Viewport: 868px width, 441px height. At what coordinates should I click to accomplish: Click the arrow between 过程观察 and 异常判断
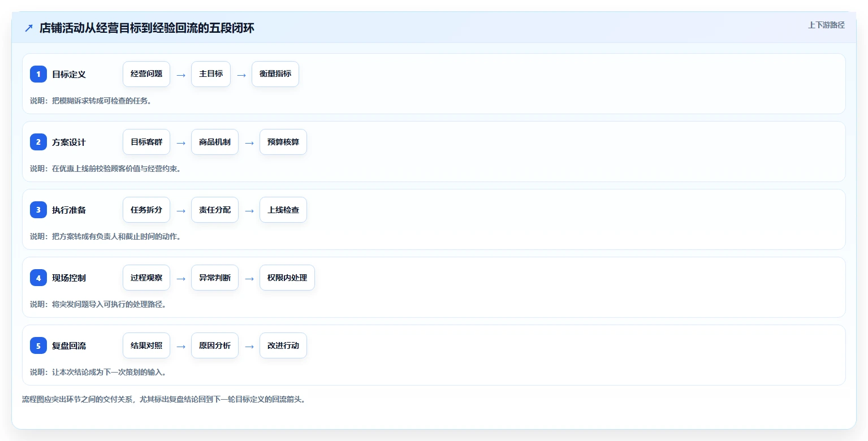[181, 278]
